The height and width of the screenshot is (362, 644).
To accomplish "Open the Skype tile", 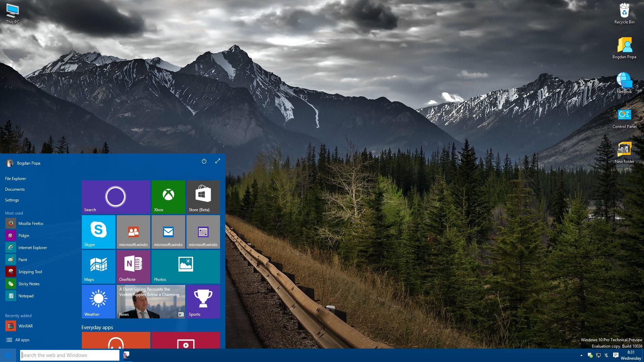I will click(98, 232).
